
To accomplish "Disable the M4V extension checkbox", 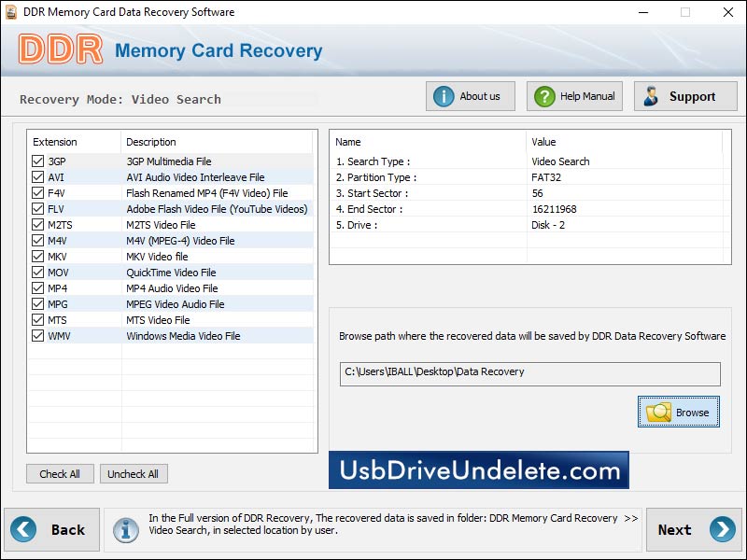I will tap(37, 241).
